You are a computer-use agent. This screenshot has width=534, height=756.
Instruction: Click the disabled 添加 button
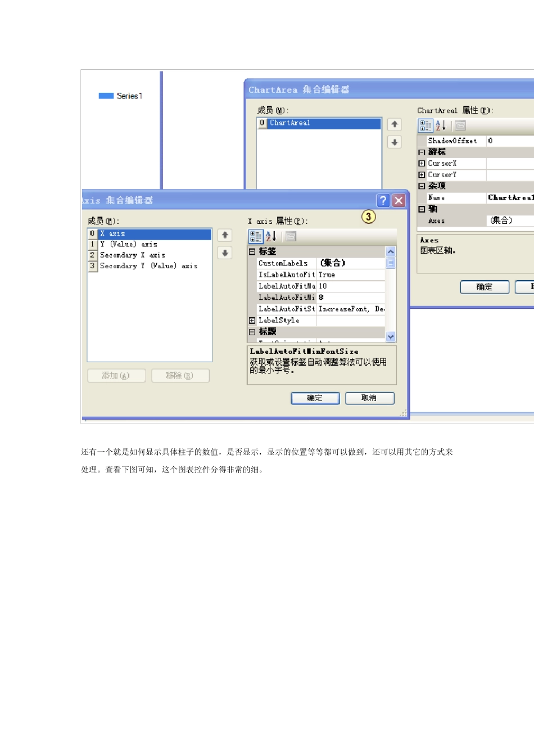pos(117,376)
